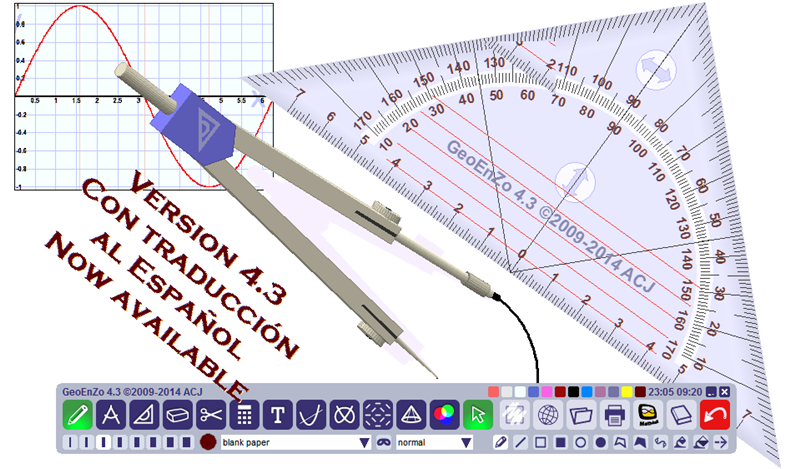Pick the periwinkle blue palette swatch

tap(534, 392)
